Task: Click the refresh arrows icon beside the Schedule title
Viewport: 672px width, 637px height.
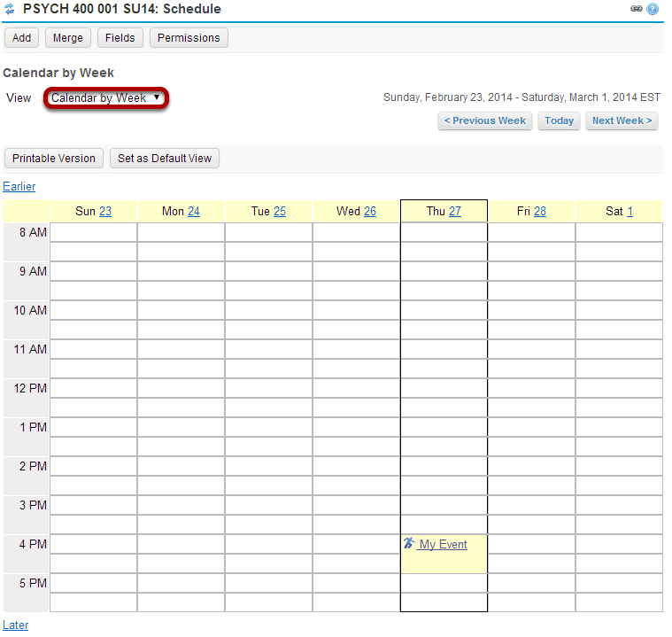Action: tap(10, 9)
